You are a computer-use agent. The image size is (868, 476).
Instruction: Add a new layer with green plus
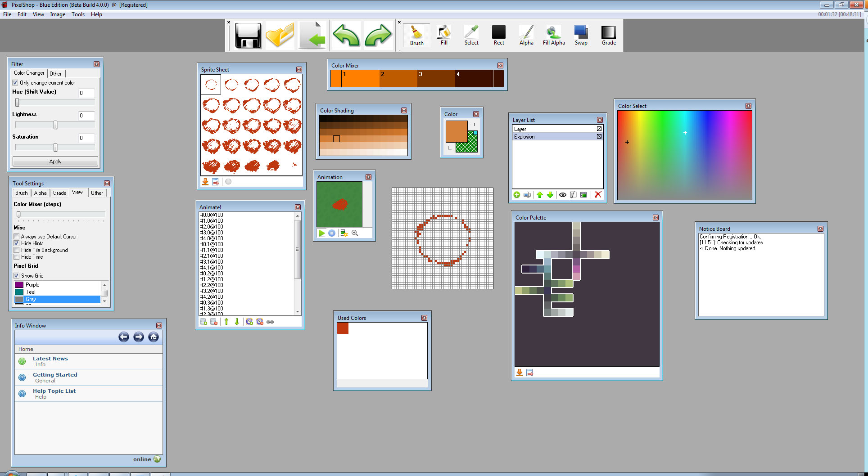click(x=517, y=195)
